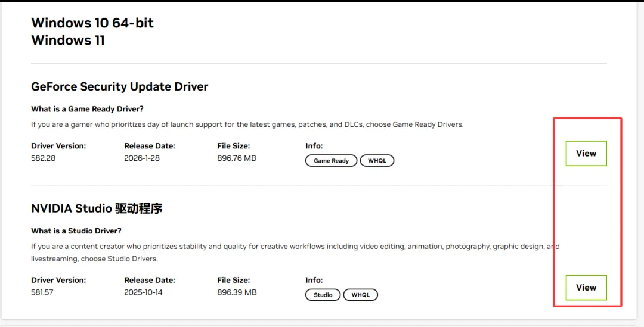Click the WHQL badge next to Studio

(360, 295)
